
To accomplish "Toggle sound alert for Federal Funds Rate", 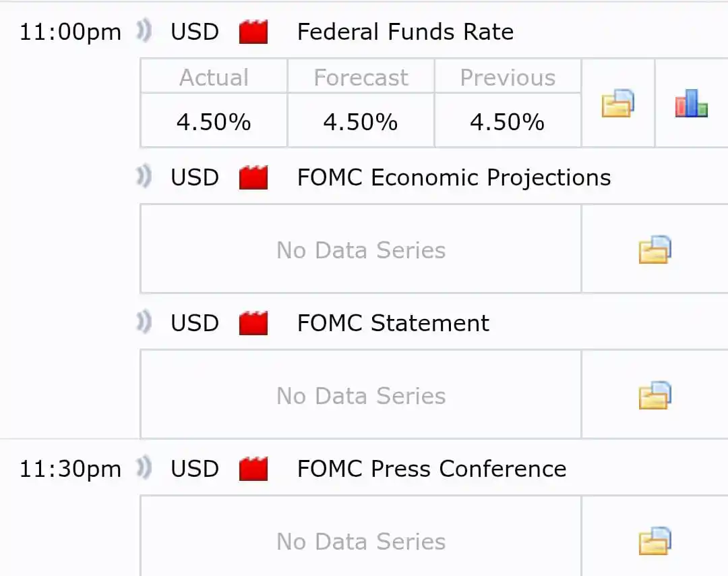I will (144, 31).
